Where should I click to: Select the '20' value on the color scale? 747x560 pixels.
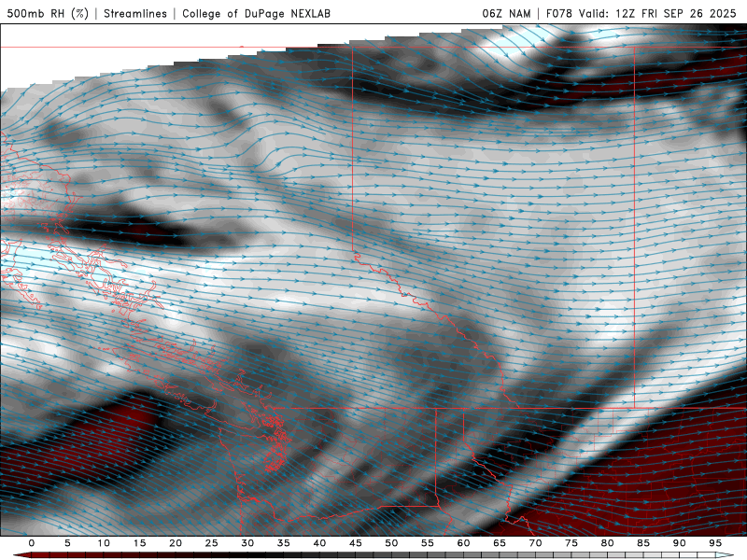[176, 543]
